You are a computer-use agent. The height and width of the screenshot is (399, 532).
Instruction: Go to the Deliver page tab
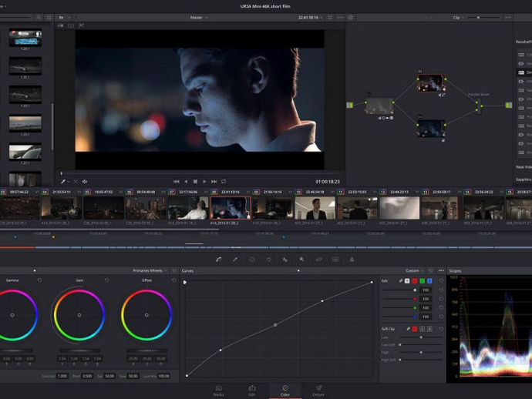pyautogui.click(x=318, y=391)
